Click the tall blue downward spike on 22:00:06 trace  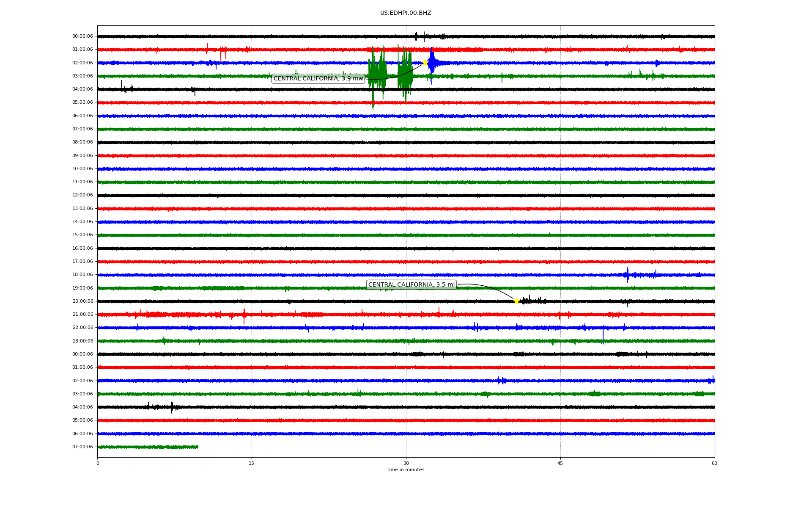coord(603,334)
